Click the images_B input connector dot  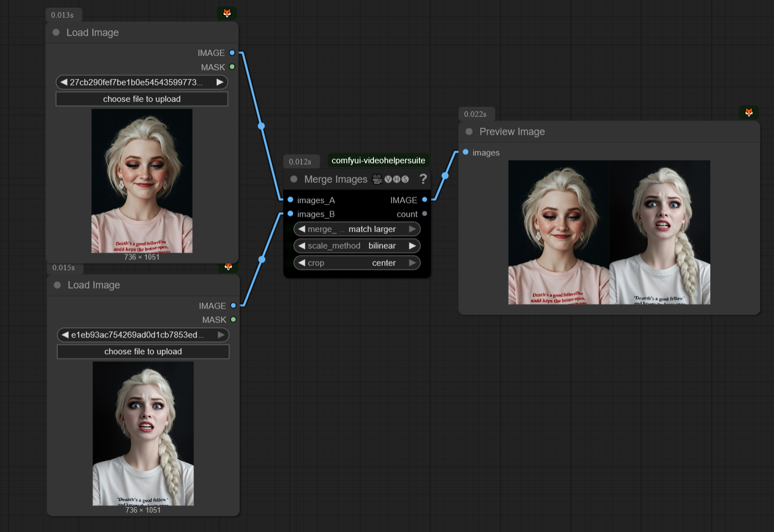pyautogui.click(x=290, y=214)
